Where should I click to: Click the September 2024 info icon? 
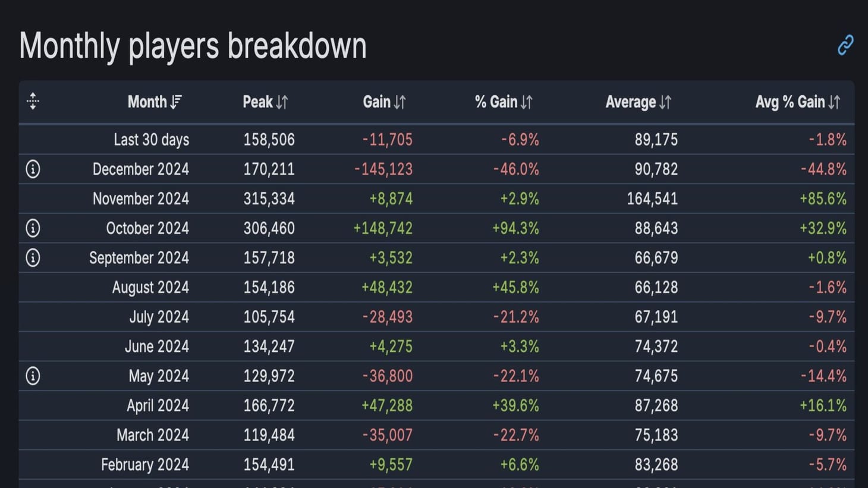(32, 257)
